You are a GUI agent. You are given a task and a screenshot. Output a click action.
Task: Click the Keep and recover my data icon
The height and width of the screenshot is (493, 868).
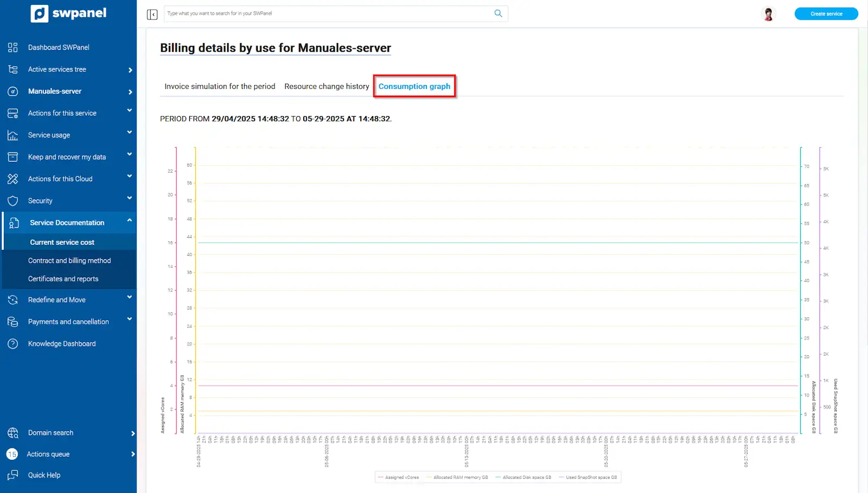(x=13, y=157)
